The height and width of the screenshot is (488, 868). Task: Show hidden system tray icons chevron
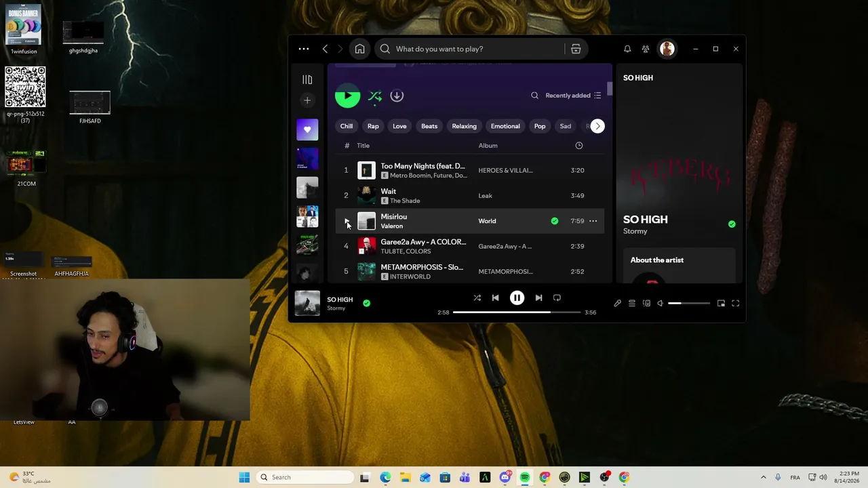click(763, 477)
